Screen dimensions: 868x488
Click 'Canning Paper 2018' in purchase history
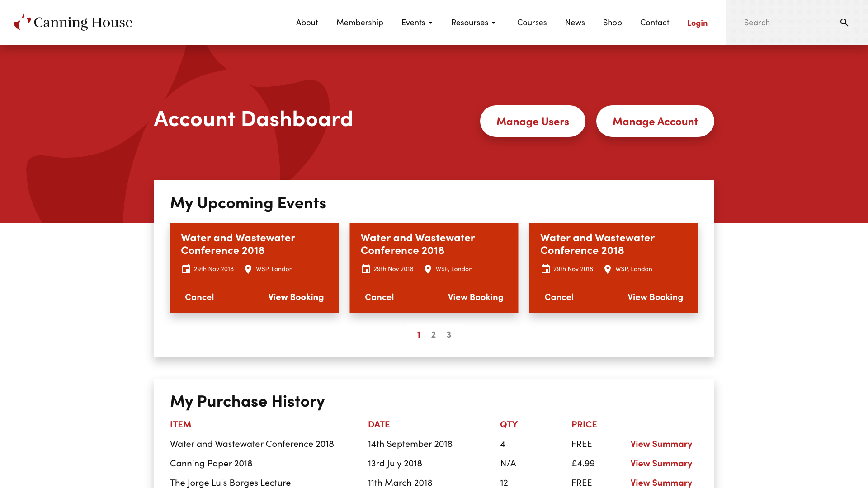point(211,463)
